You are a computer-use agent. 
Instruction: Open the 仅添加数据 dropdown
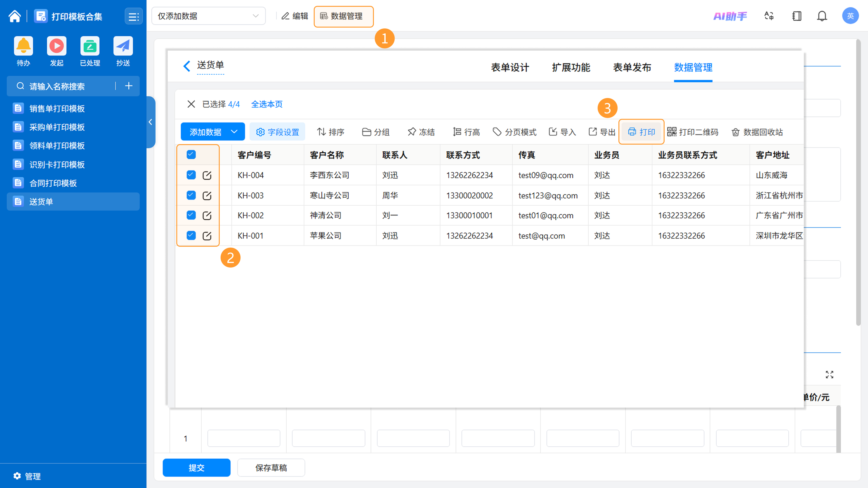pyautogui.click(x=209, y=16)
